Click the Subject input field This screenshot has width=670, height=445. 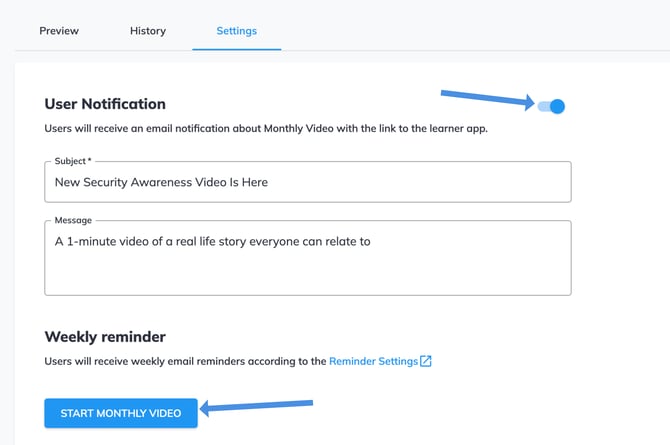tap(308, 183)
